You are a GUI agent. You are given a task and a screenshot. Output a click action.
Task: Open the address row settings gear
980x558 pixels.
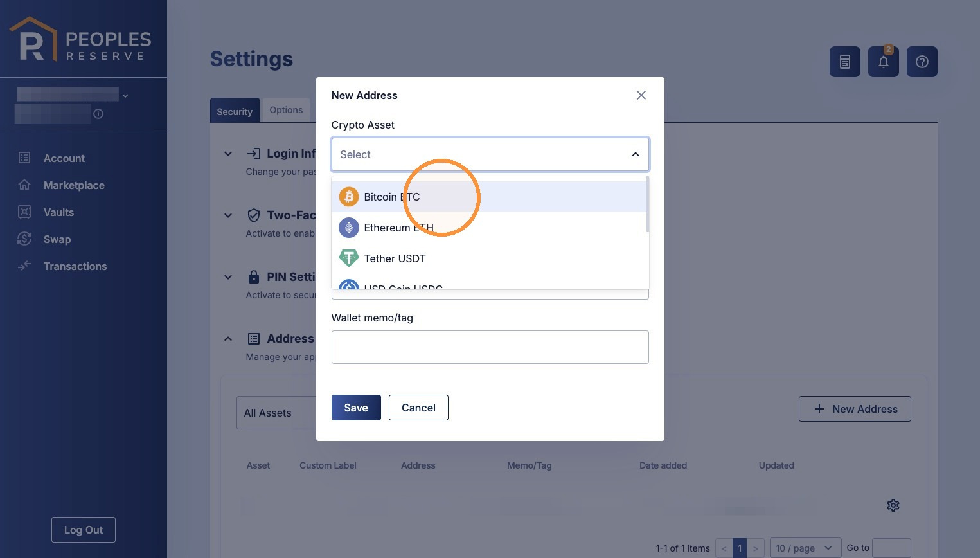coord(893,505)
